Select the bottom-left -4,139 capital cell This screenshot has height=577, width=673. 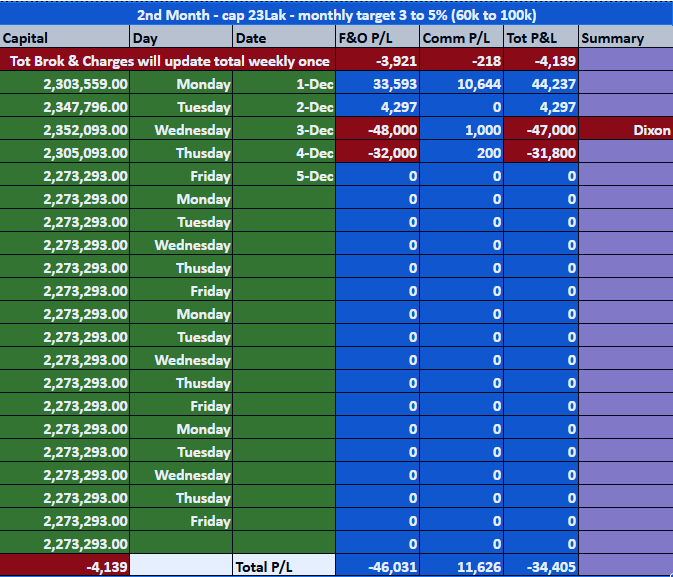pyautogui.click(x=64, y=566)
